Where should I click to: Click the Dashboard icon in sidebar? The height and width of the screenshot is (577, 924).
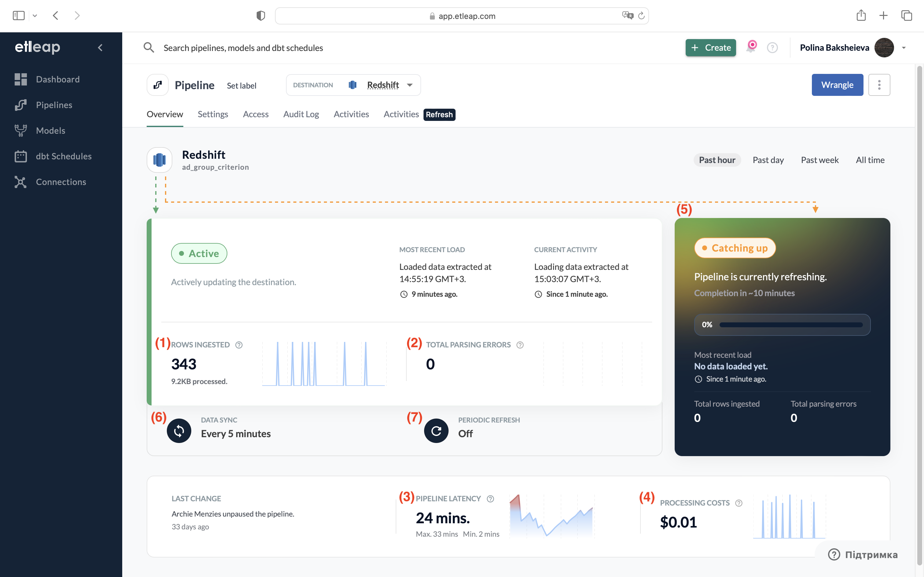click(x=20, y=79)
